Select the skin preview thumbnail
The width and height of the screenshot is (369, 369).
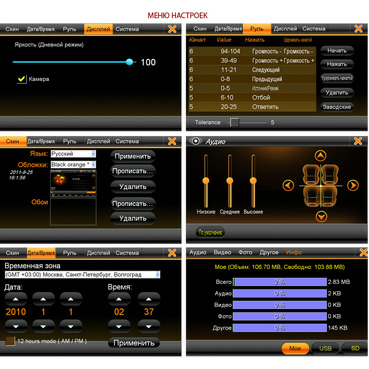73,183
